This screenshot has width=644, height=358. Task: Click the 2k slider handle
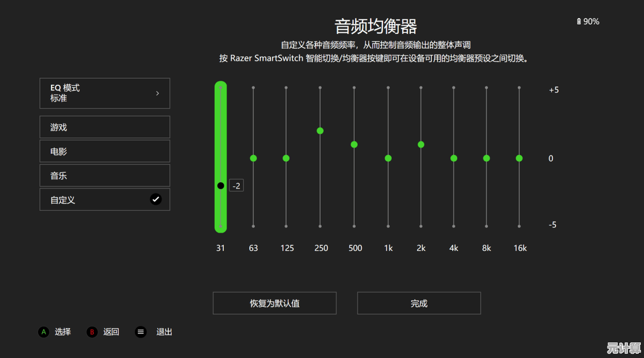[x=421, y=145]
